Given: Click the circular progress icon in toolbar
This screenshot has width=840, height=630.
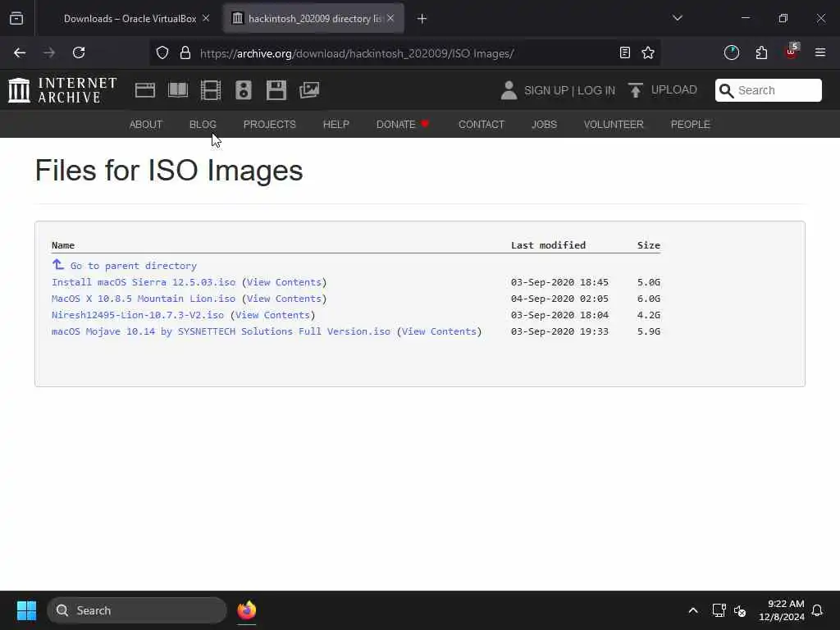Looking at the screenshot, I should [731, 52].
